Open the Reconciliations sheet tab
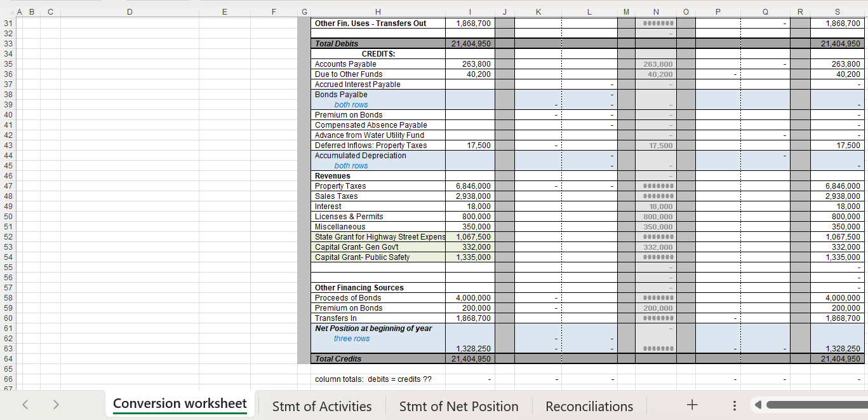The image size is (868, 420). click(588, 406)
